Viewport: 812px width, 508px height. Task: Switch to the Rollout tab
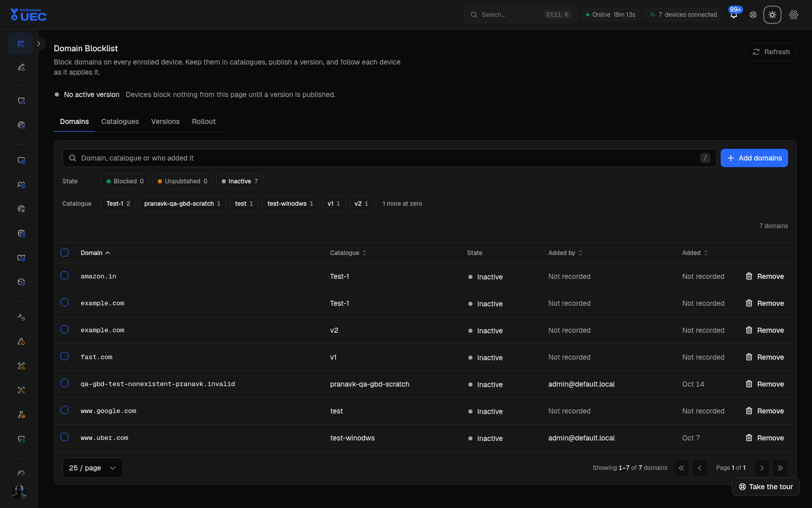tap(204, 121)
